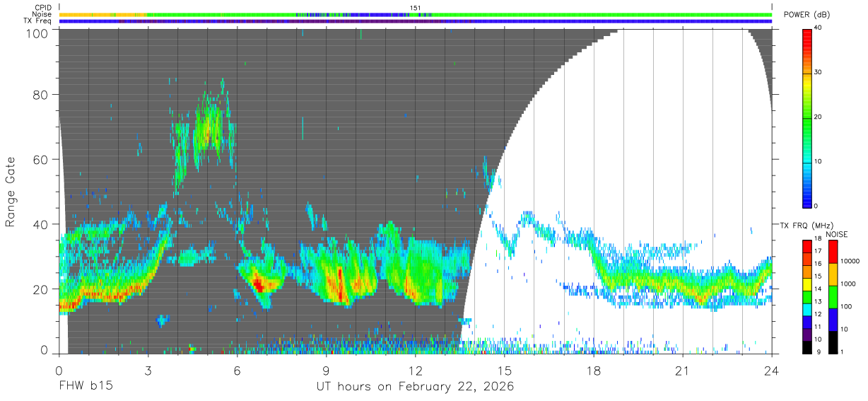Click the 80 tick on Range Gate axis
The height and width of the screenshot is (401, 868).
coord(41,95)
